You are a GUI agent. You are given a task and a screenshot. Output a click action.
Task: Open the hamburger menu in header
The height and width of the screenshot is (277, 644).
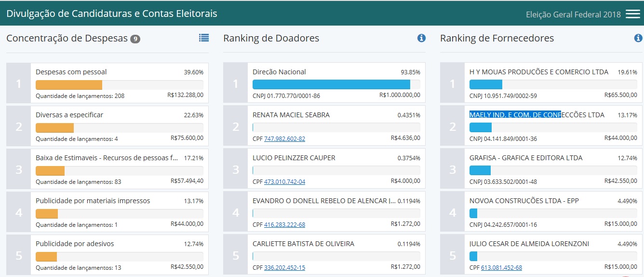coord(632,14)
